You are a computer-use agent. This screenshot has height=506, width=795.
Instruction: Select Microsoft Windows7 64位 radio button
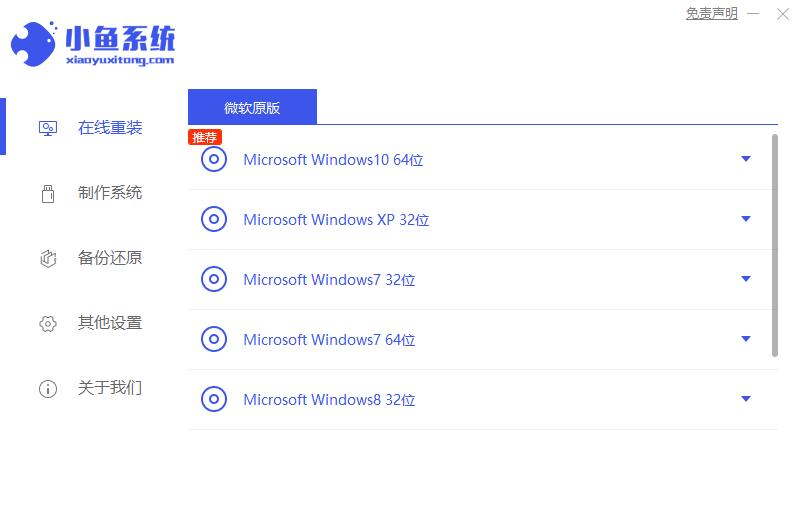pyautogui.click(x=214, y=339)
